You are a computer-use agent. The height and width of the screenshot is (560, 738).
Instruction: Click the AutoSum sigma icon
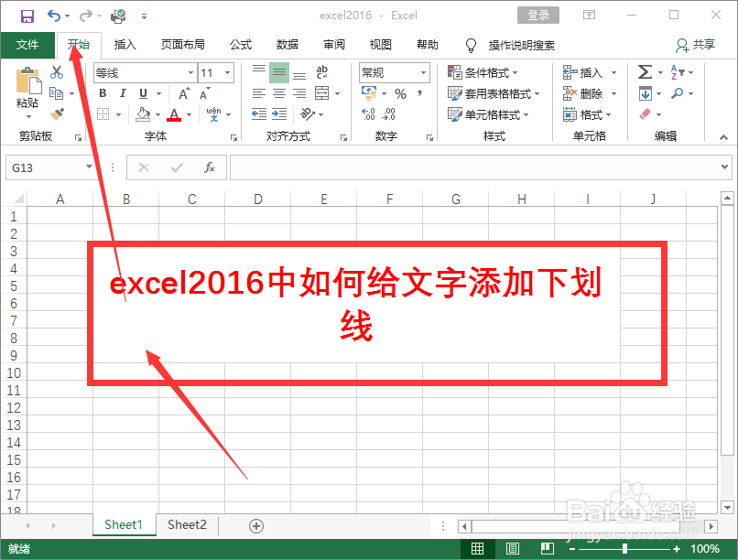645,72
